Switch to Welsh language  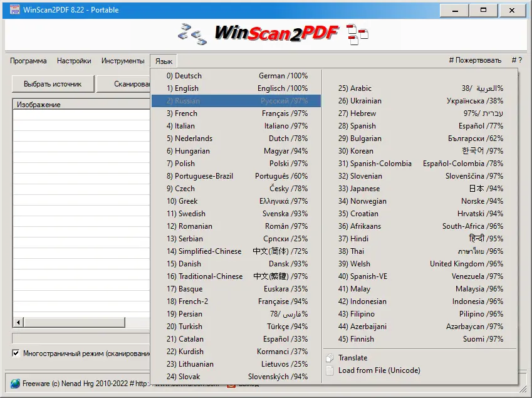pos(420,264)
